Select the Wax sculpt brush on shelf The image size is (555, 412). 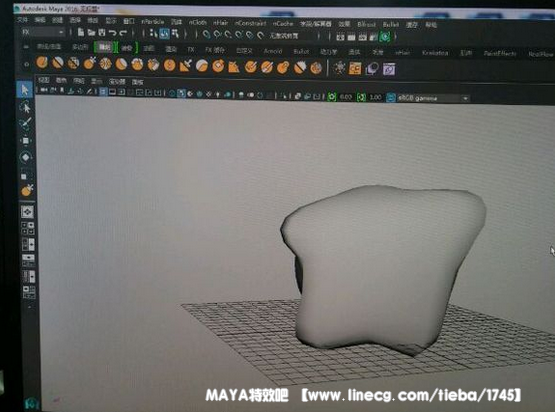pyautogui.click(x=202, y=66)
